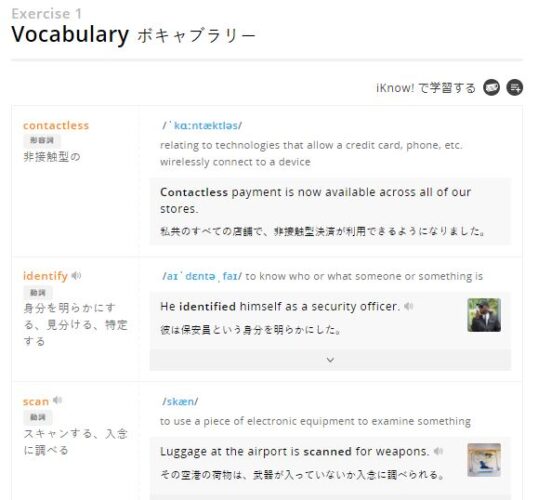The height and width of the screenshot is (500, 538).
Task: Play audio for the word identify
Action: coord(76,276)
